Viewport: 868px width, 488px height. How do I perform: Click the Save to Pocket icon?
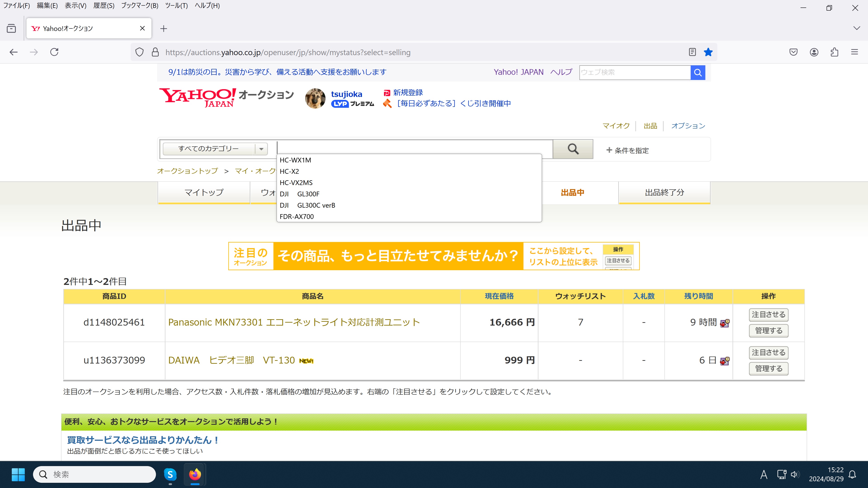pos(793,52)
